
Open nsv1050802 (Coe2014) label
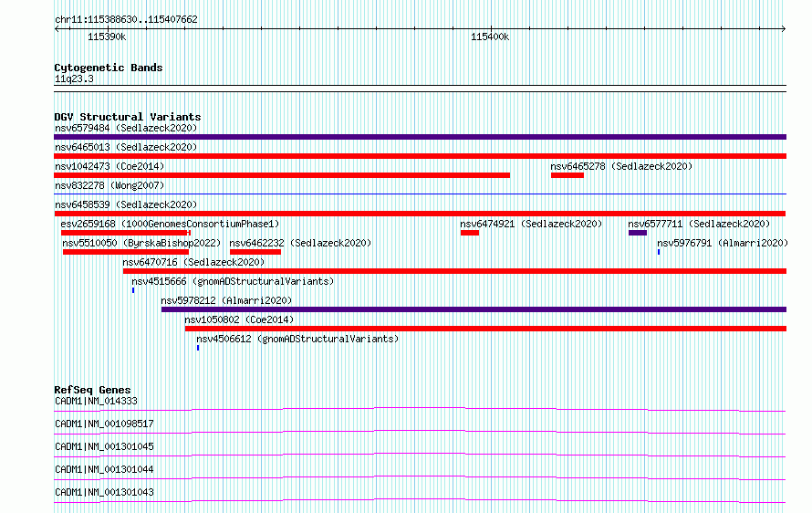click(239, 319)
